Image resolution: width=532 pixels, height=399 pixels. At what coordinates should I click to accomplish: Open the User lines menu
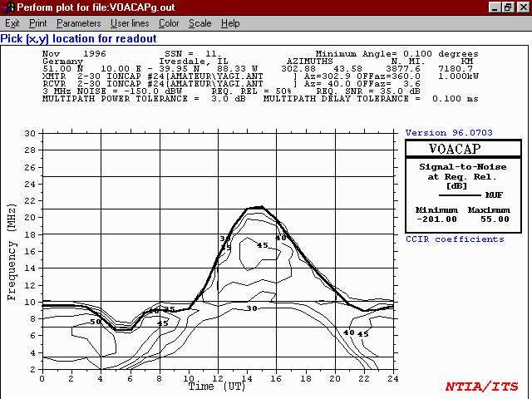click(130, 23)
